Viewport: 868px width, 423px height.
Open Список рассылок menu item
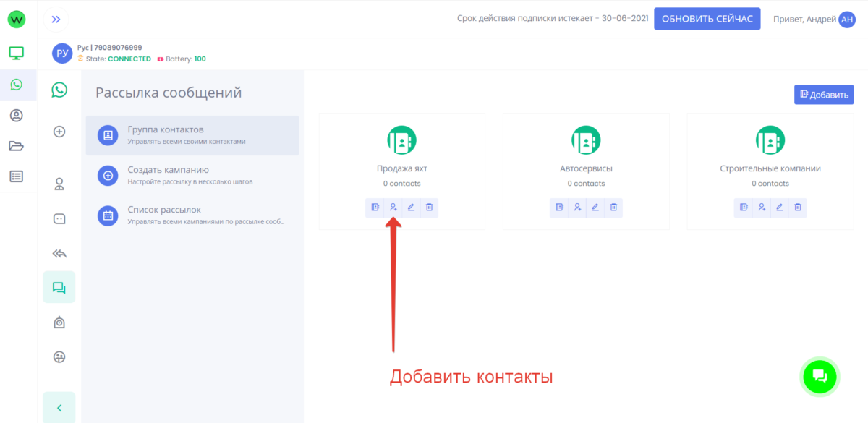(x=192, y=215)
